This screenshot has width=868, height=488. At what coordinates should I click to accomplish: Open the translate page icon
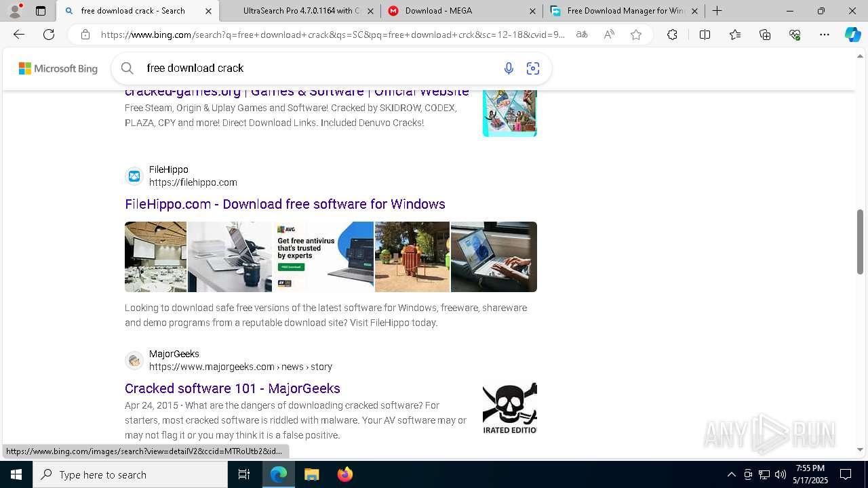click(581, 35)
